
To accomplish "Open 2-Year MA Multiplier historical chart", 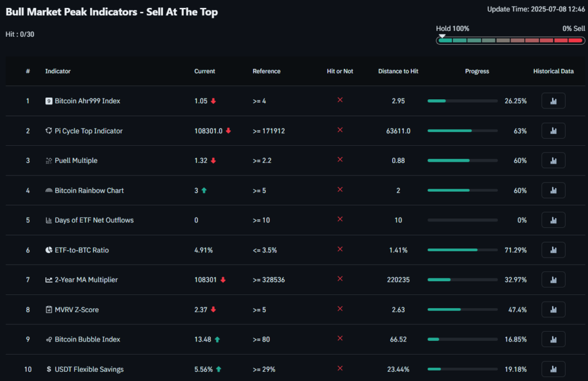I will (x=553, y=280).
